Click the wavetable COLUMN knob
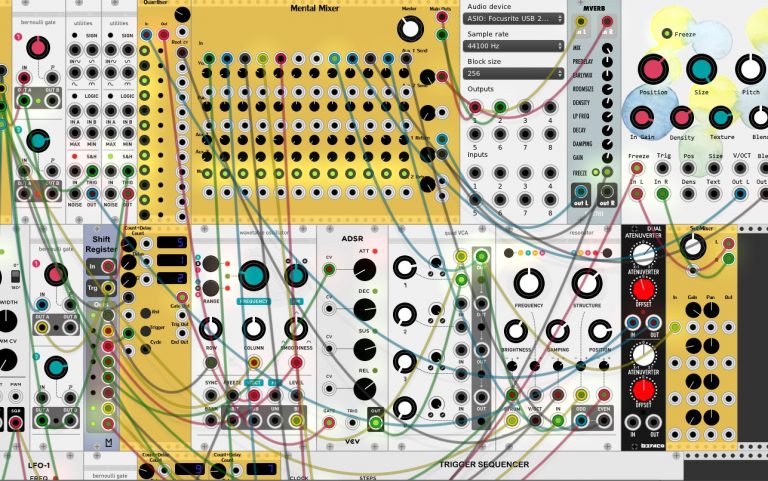Image resolution: width=768 pixels, height=481 pixels. click(x=254, y=329)
